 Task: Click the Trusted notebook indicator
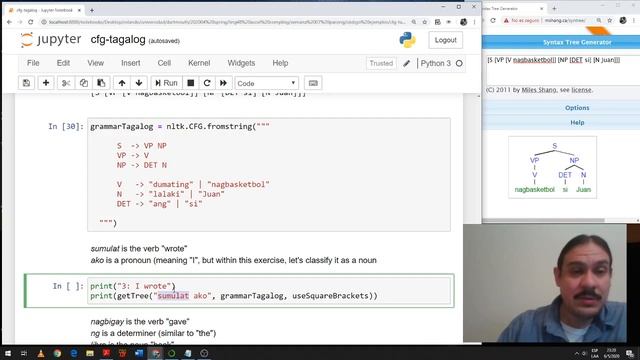tap(381, 63)
